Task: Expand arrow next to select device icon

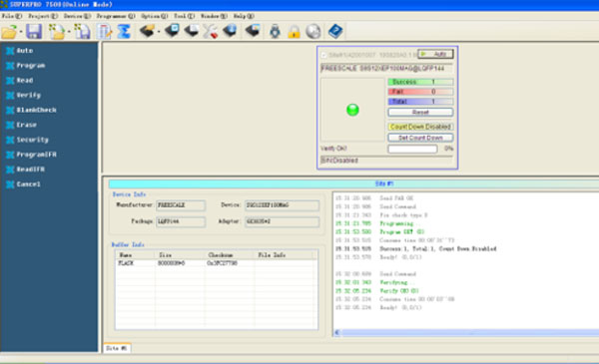Action: [159, 32]
